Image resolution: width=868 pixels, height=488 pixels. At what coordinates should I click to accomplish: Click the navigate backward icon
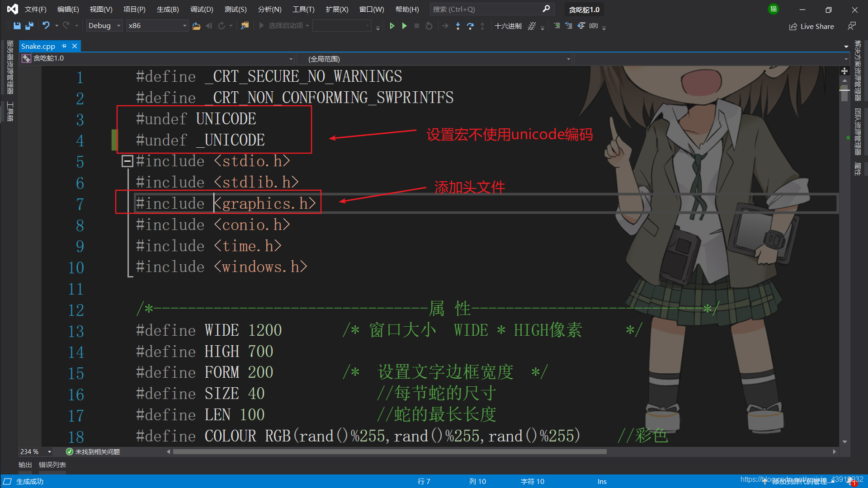pyautogui.click(x=208, y=26)
